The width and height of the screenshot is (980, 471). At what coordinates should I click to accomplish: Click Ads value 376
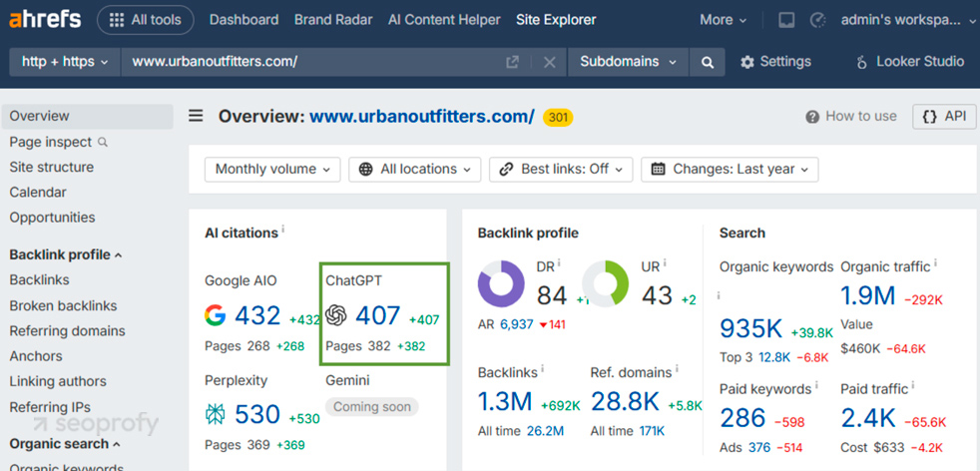[x=759, y=447]
